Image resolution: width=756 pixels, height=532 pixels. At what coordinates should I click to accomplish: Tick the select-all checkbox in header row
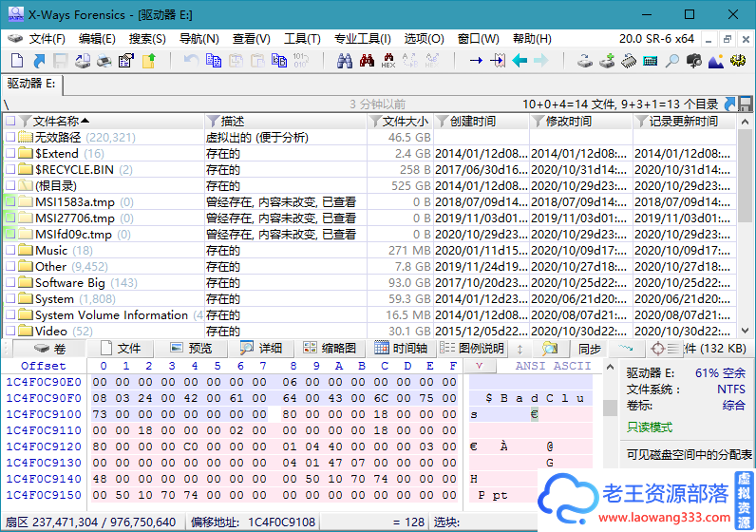click(10, 121)
